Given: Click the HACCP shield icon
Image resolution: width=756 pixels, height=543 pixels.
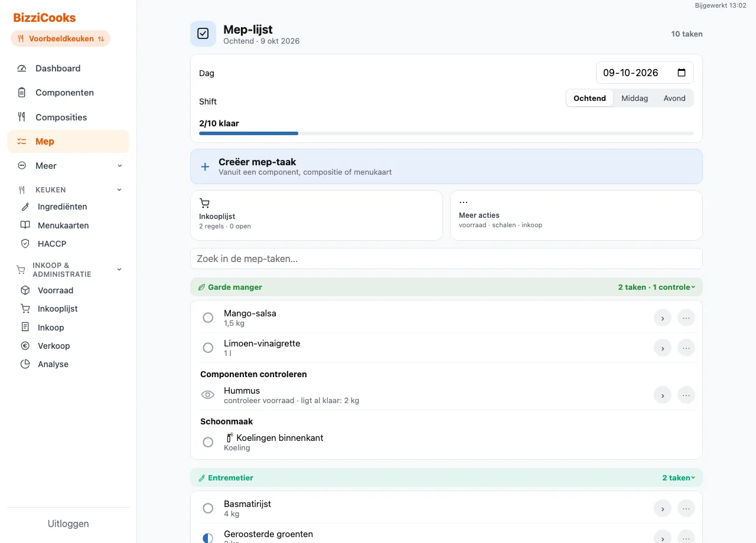Looking at the screenshot, I should point(25,244).
